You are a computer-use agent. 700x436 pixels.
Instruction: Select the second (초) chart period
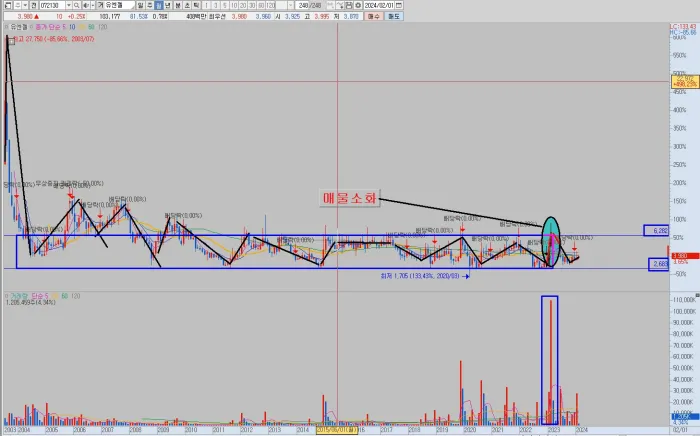point(187,5)
